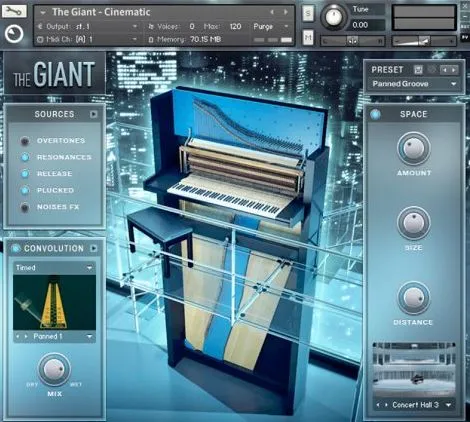Click the Solo S button
The image size is (470, 422).
(x=308, y=13)
